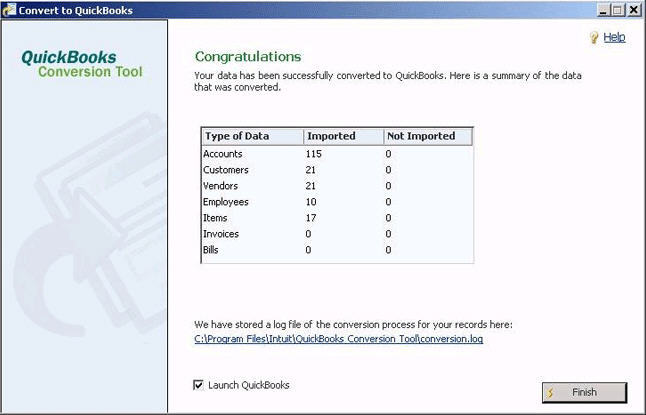646x415 pixels.
Task: Click the Congratulations heading
Action: [248, 57]
